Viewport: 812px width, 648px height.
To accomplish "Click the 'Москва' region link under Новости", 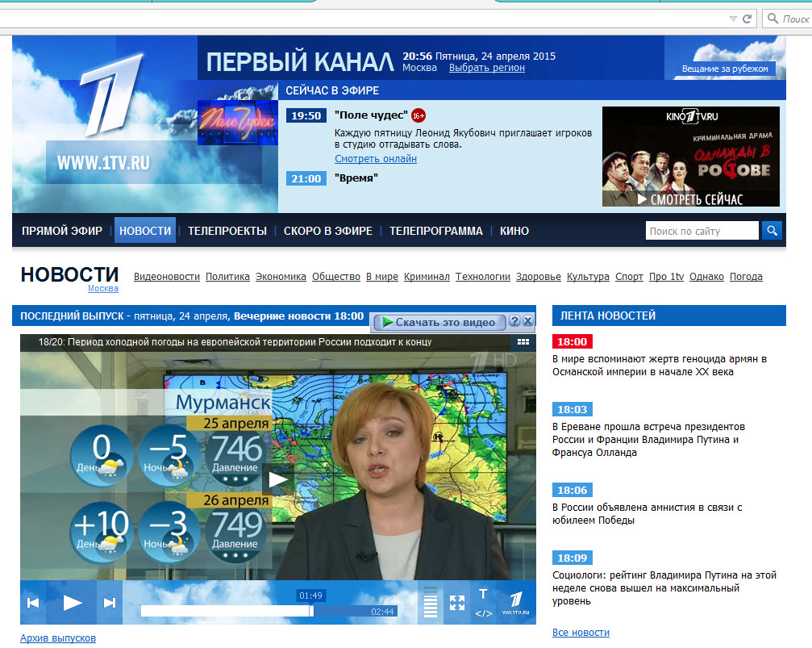I will pos(103,288).
